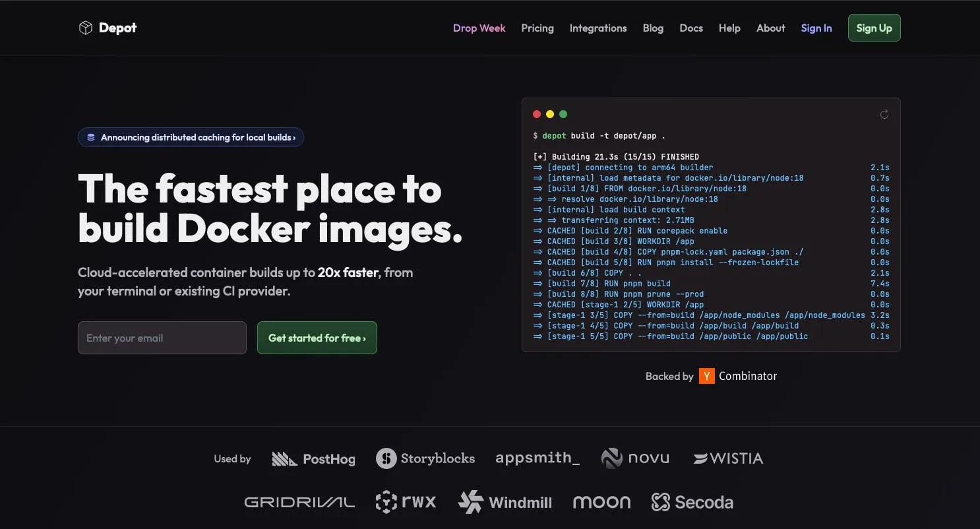Click the Secoda logo
This screenshot has height=529, width=980.
pyautogui.click(x=692, y=502)
